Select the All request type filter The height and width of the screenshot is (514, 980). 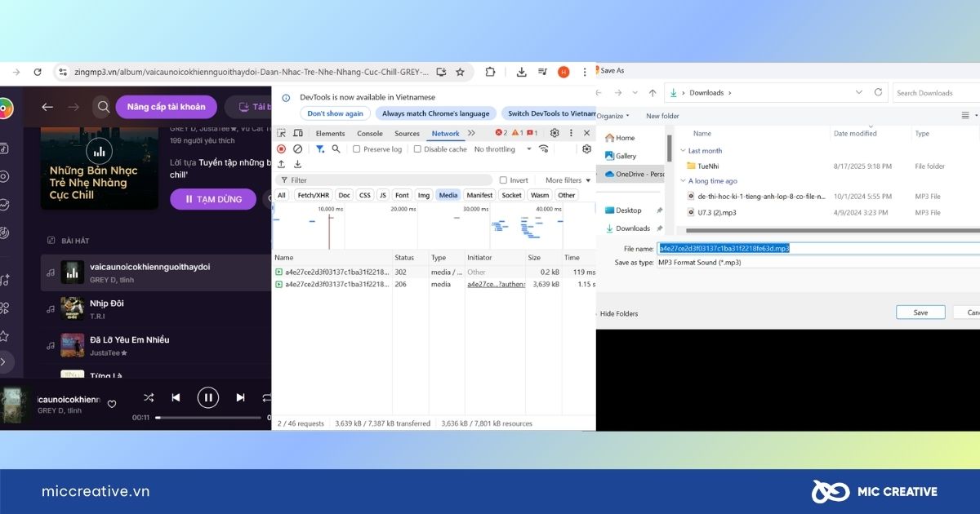click(282, 195)
